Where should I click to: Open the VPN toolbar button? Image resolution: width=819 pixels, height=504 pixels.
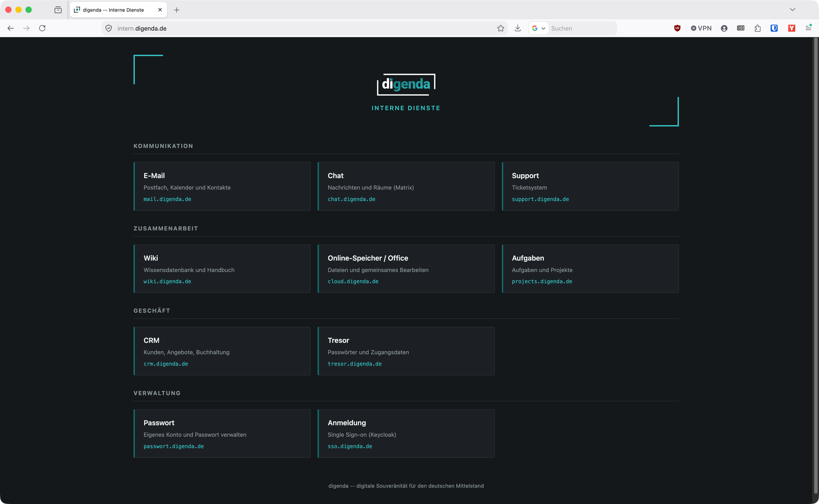click(x=701, y=28)
